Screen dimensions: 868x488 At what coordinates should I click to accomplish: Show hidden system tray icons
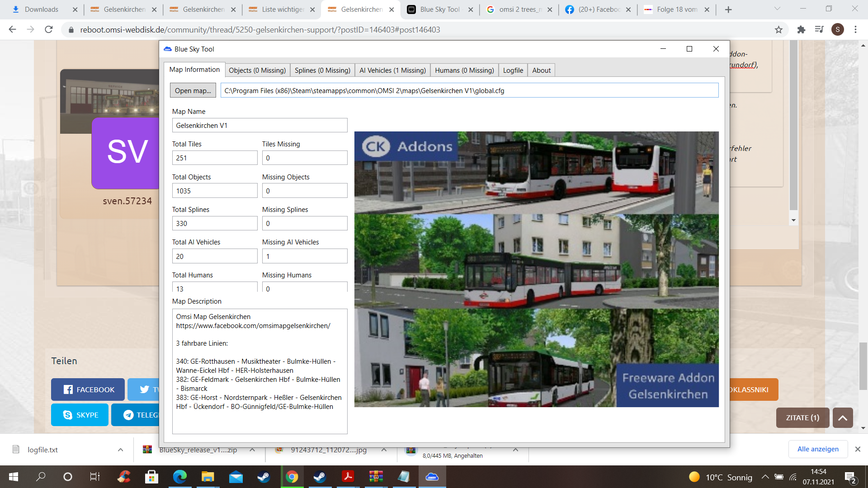tap(765, 477)
